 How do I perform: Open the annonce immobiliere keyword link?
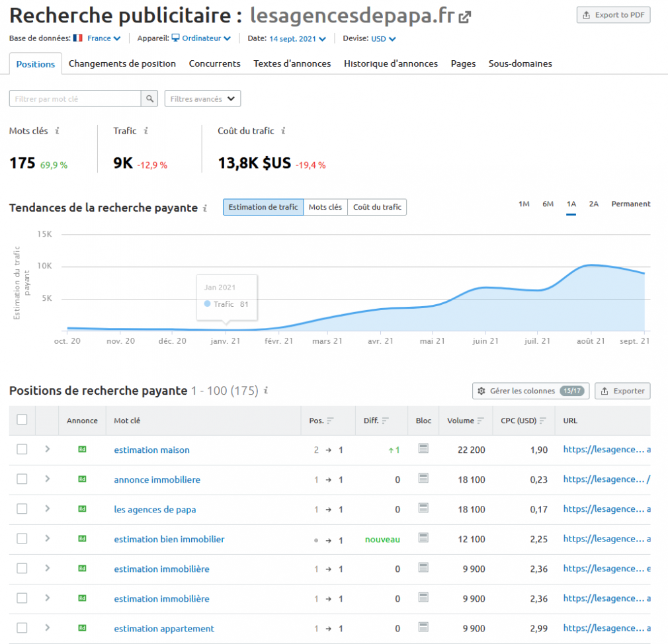coord(157,479)
